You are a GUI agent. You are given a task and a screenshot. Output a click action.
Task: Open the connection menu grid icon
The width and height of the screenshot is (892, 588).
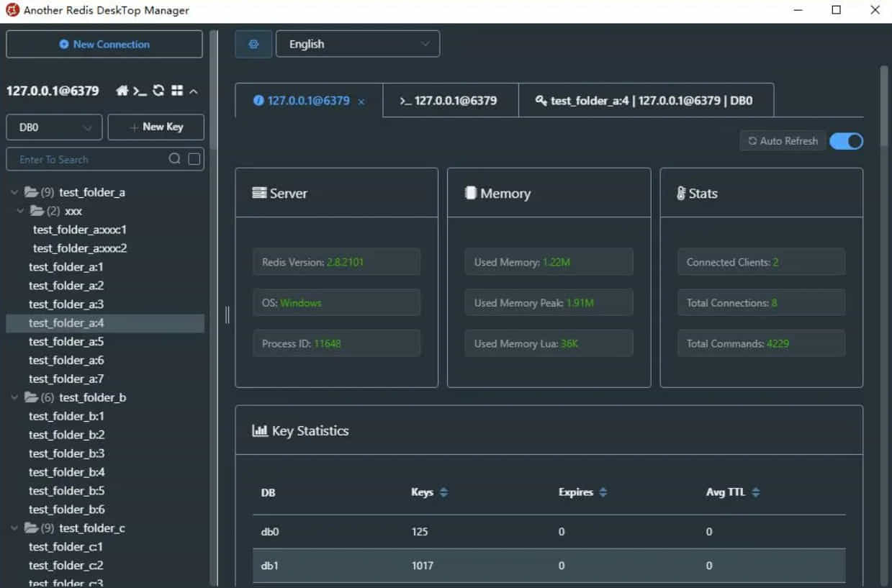pyautogui.click(x=177, y=91)
